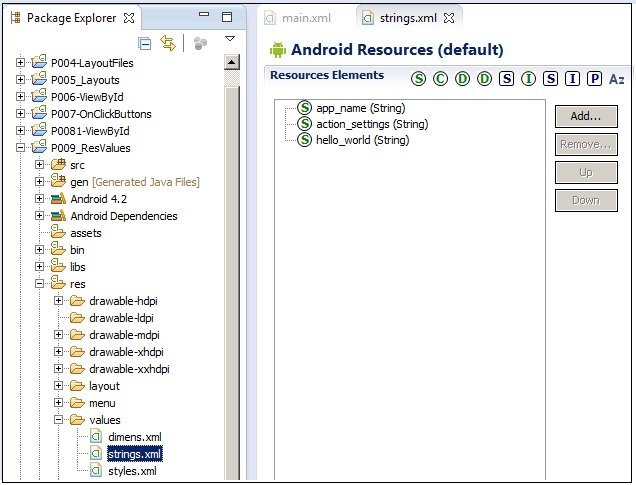The width and height of the screenshot is (636, 485).
Task: Open Package Explorer view menu triangle
Action: tap(230, 39)
